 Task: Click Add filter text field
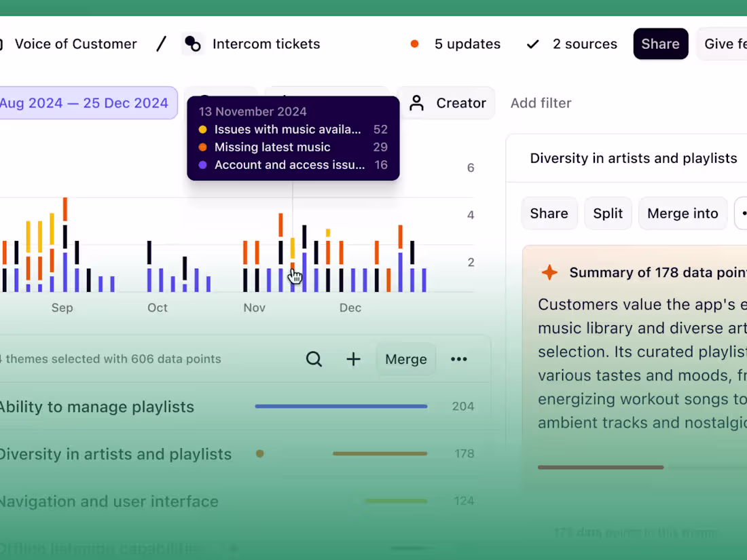point(541,103)
